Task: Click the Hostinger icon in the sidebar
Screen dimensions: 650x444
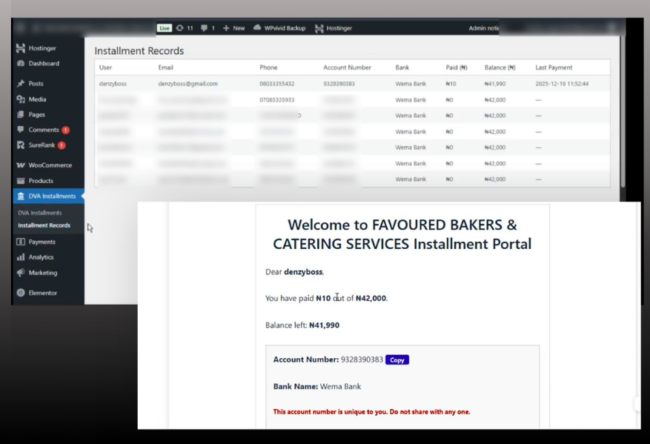Action: click(20, 48)
